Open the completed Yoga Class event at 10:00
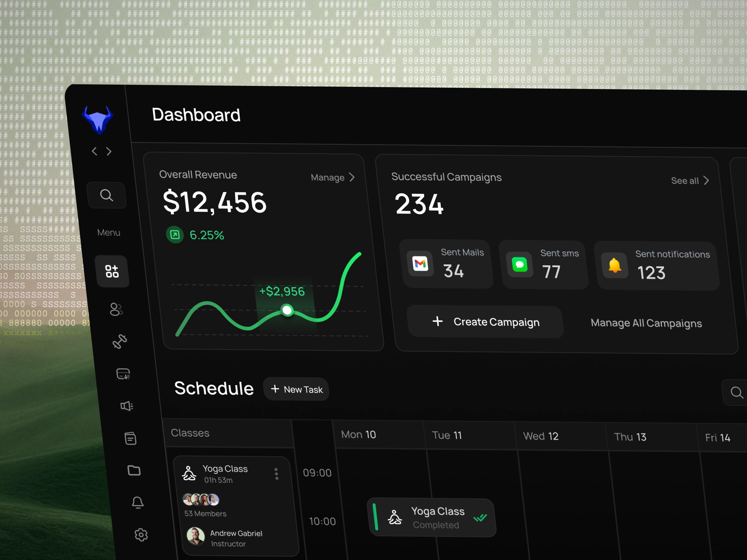The height and width of the screenshot is (560, 747). [432, 517]
